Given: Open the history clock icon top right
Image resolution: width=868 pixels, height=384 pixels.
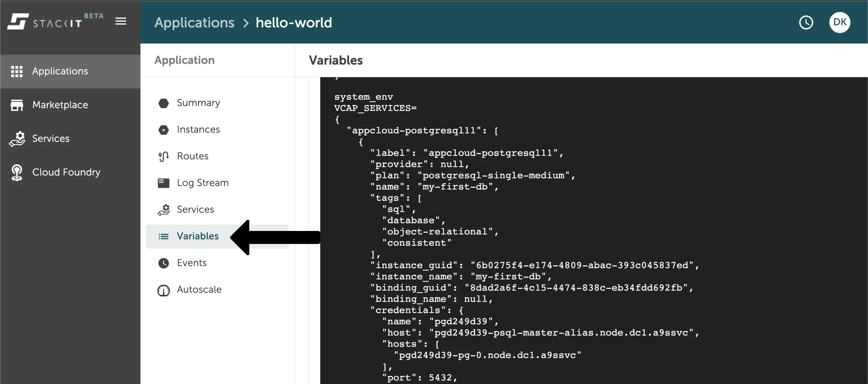Looking at the screenshot, I should click(806, 22).
